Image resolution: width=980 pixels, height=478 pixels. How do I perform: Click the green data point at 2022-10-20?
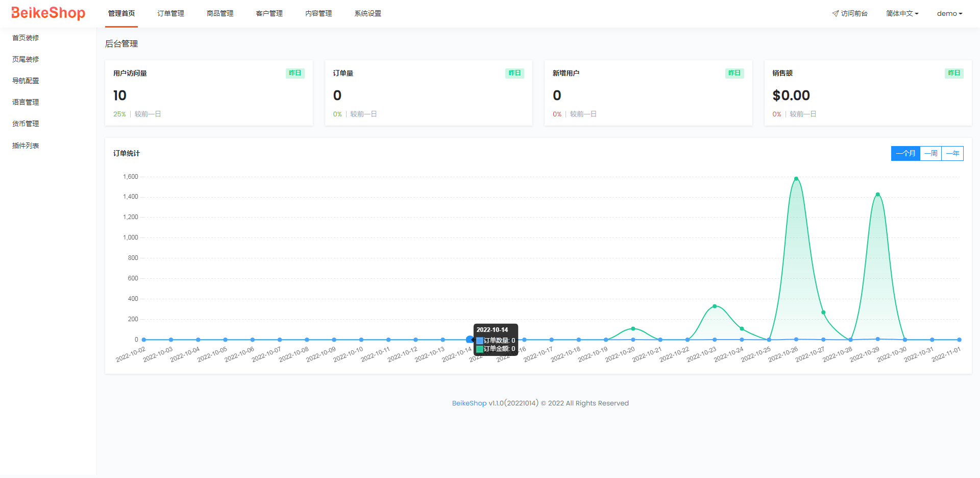[x=633, y=329]
